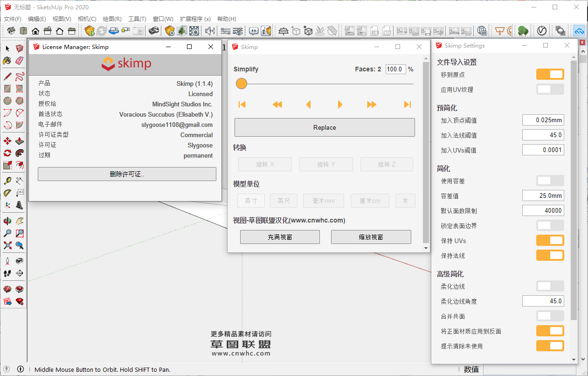This screenshot has height=376, width=588.
Task: Jump to last simplify step arrow
Action: pyautogui.click(x=408, y=104)
